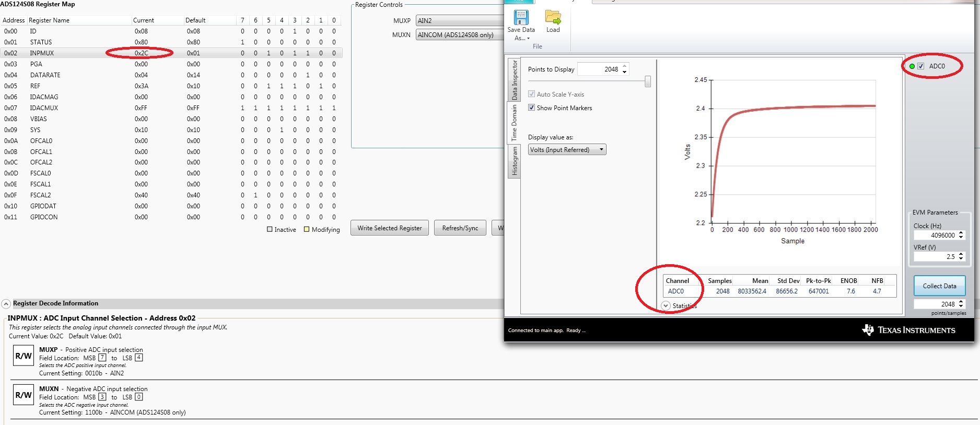The width and height of the screenshot is (980, 425).
Task: Click the Save Data As icon
Action: pos(521,17)
